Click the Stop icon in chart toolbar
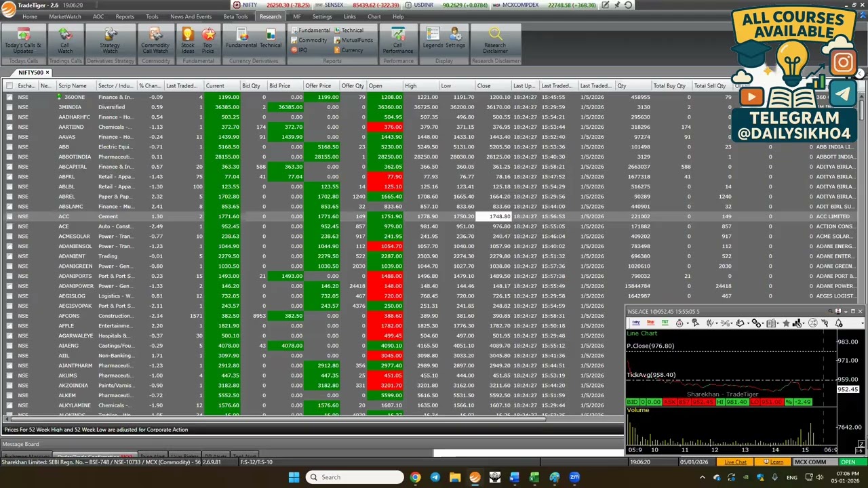The height and width of the screenshot is (488, 868). click(x=650, y=323)
